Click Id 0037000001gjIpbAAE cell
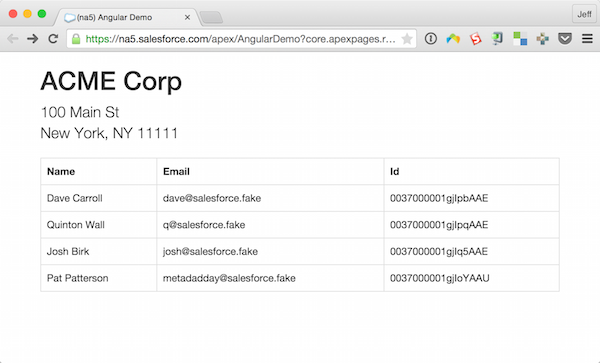Image resolution: width=600 pixels, height=363 pixels. point(471,198)
